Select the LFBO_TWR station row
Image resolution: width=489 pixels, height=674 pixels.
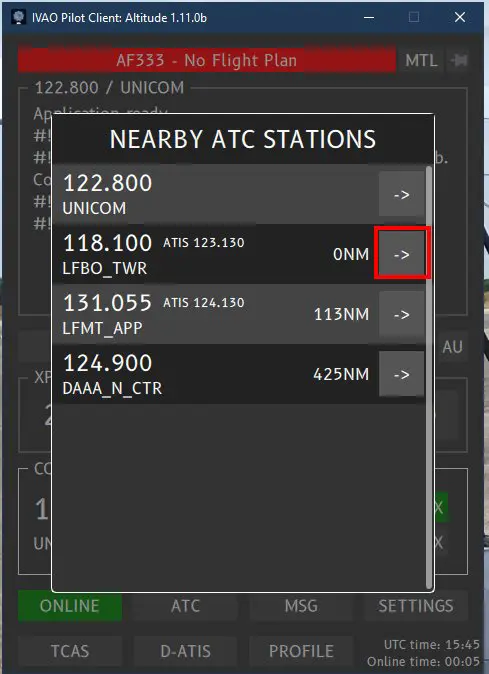point(239,254)
